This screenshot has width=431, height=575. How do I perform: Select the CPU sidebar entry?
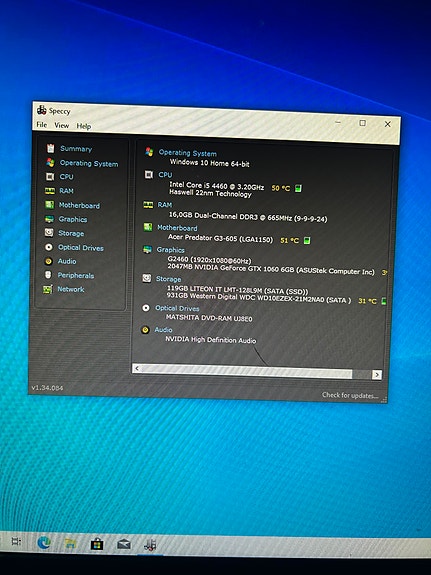pyautogui.click(x=66, y=177)
